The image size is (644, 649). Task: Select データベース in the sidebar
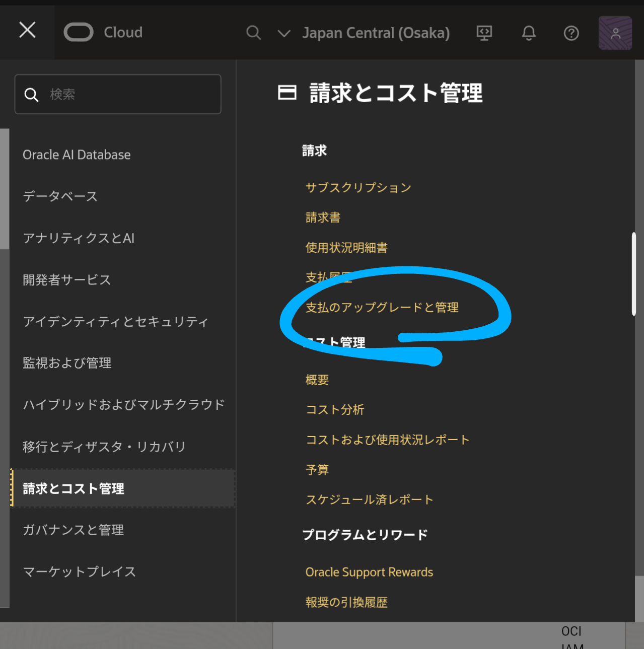[59, 196]
